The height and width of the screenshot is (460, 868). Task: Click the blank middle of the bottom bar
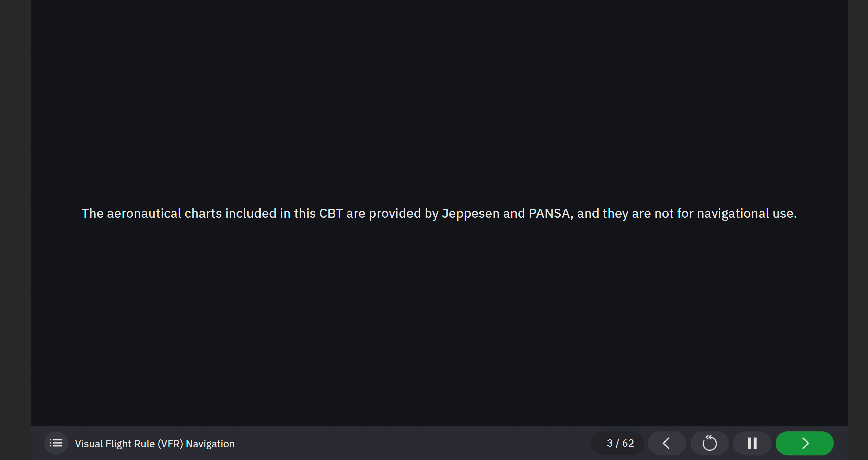[412, 443]
